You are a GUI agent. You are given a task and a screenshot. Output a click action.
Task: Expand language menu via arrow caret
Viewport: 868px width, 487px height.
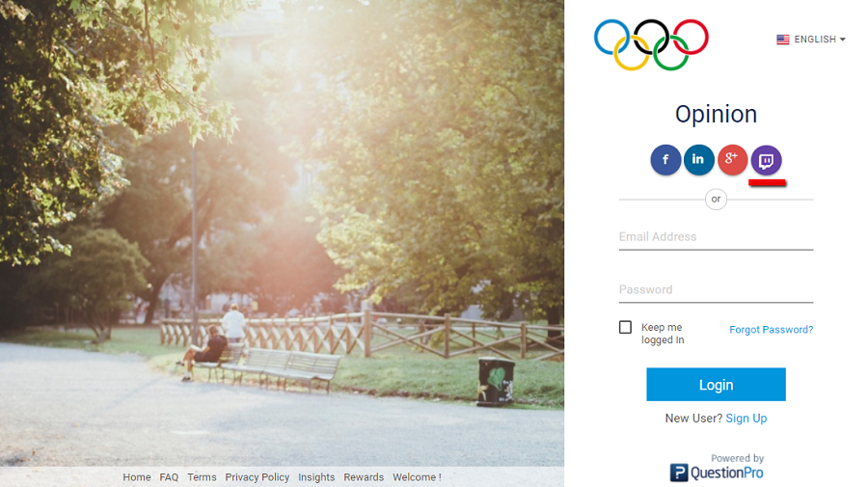[843, 40]
